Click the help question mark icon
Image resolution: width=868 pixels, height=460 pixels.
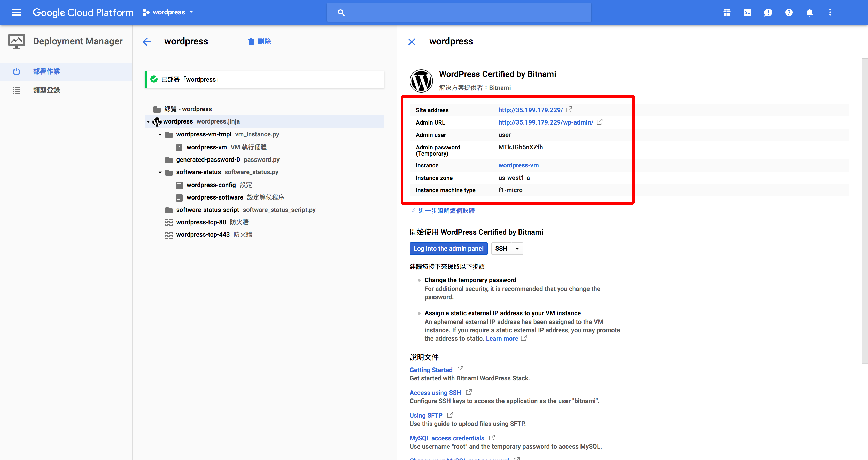[x=788, y=12]
